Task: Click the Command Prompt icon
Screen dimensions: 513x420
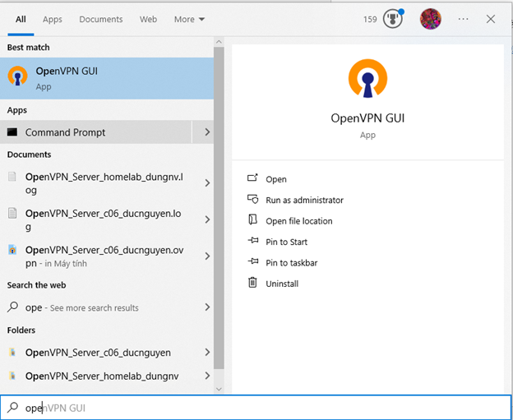Action: (x=12, y=132)
